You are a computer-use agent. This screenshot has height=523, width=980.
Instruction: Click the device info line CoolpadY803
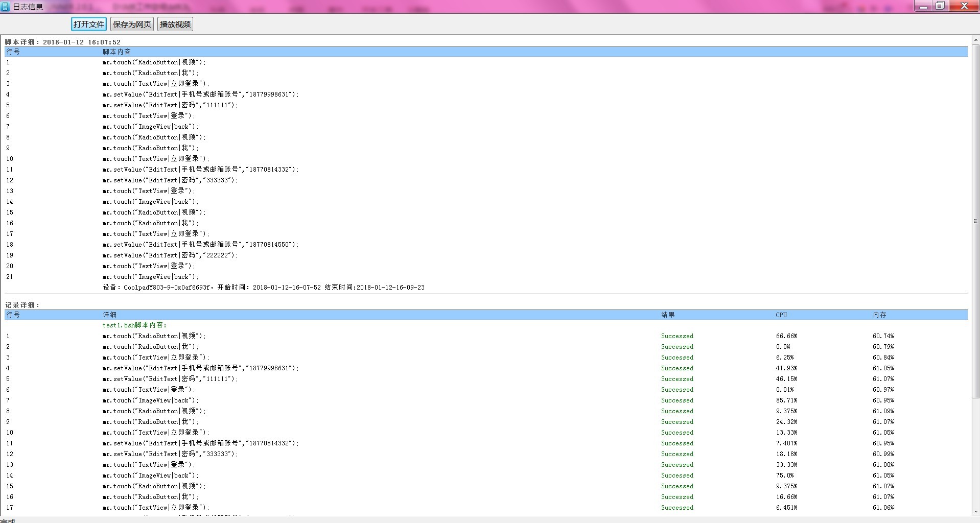(x=263, y=288)
